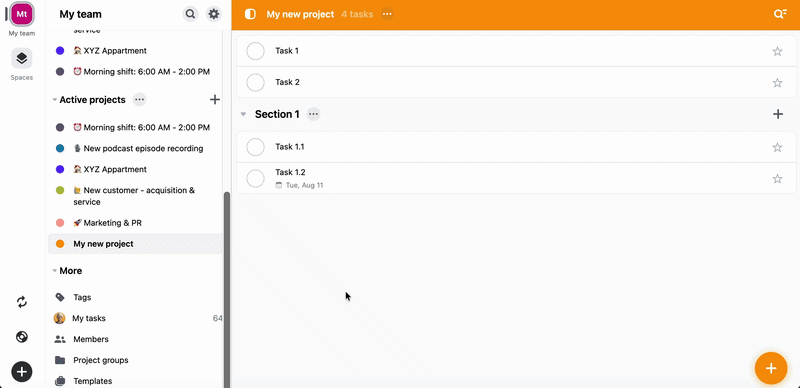Click the My new project title in the header
800x388 pixels.
click(300, 14)
